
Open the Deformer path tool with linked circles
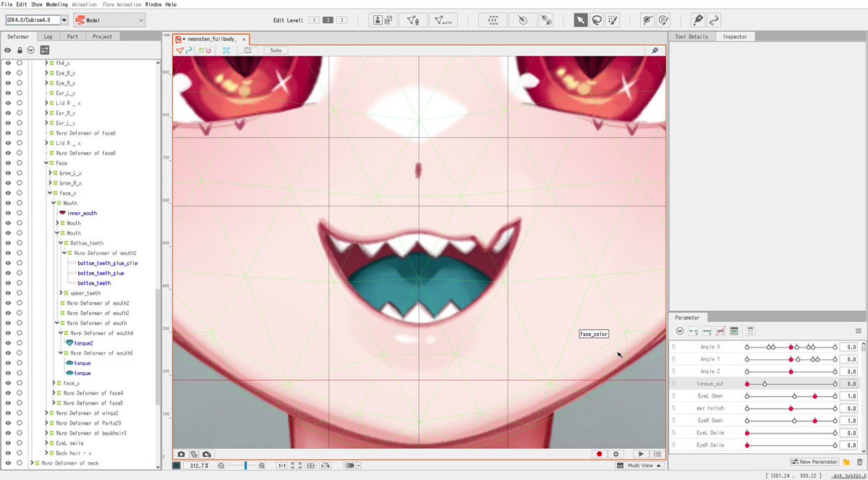(546, 20)
